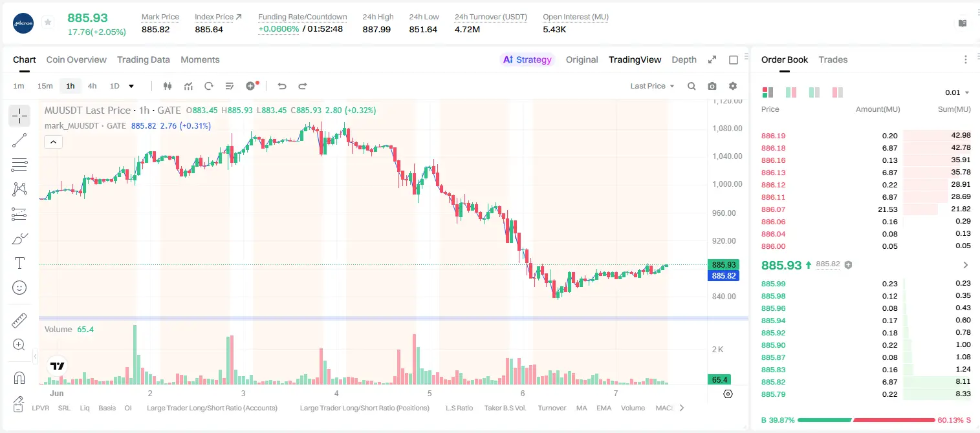Open the Coin Overview tab

pos(76,59)
